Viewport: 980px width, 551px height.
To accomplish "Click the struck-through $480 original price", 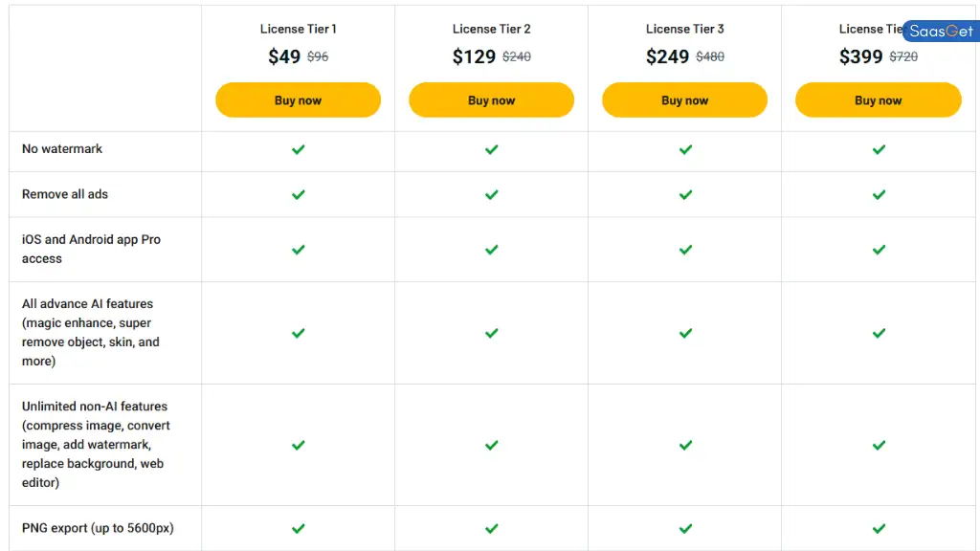I will click(710, 56).
